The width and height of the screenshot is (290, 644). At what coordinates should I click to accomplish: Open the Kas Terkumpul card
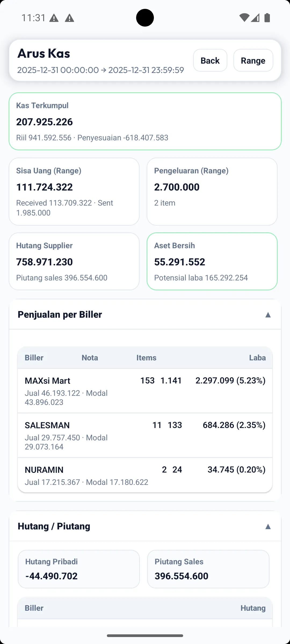click(x=145, y=121)
